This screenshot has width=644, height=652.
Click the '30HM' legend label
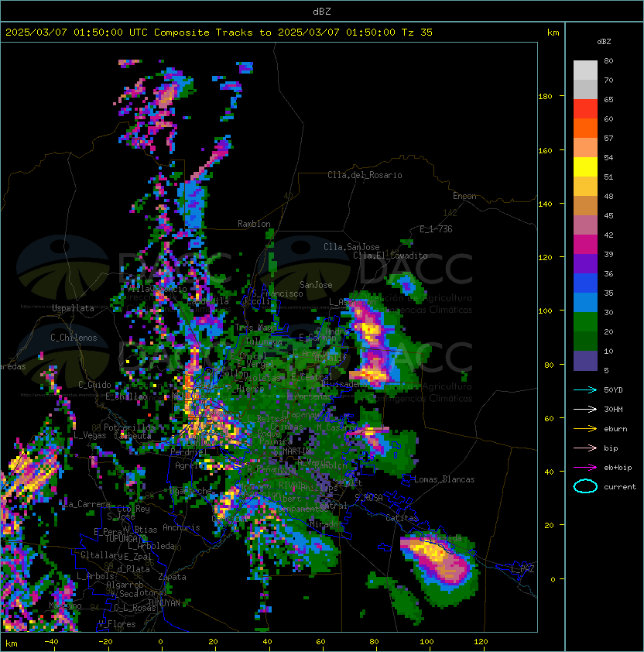(x=613, y=410)
